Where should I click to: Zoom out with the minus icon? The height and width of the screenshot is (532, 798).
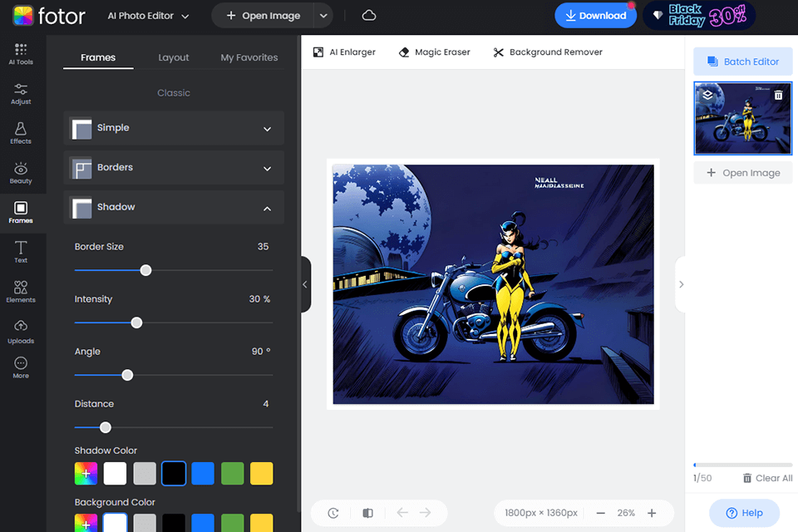pos(600,513)
